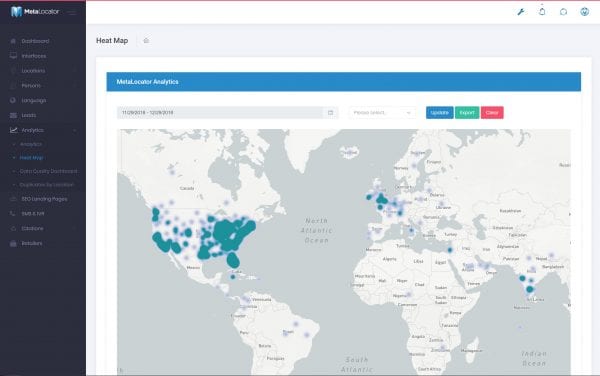Click the home breadcrumb icon

pos(146,41)
